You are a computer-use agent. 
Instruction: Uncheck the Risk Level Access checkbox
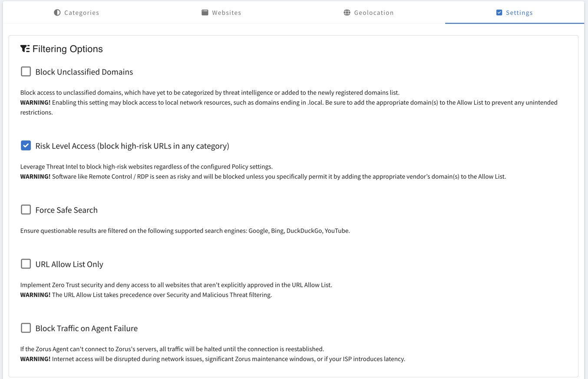point(26,146)
